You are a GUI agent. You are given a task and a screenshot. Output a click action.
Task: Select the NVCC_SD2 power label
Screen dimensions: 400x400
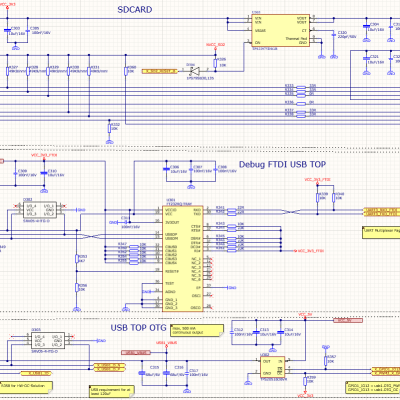pyautogui.click(x=215, y=44)
